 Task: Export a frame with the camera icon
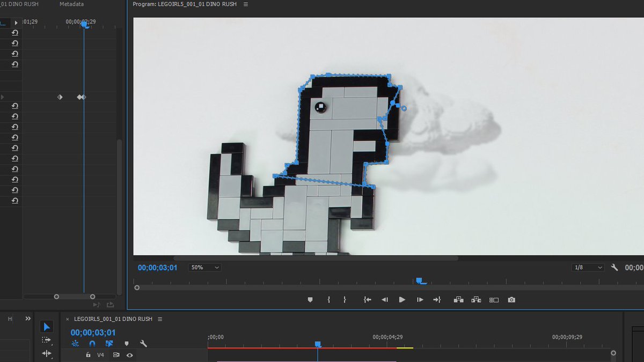point(511,300)
